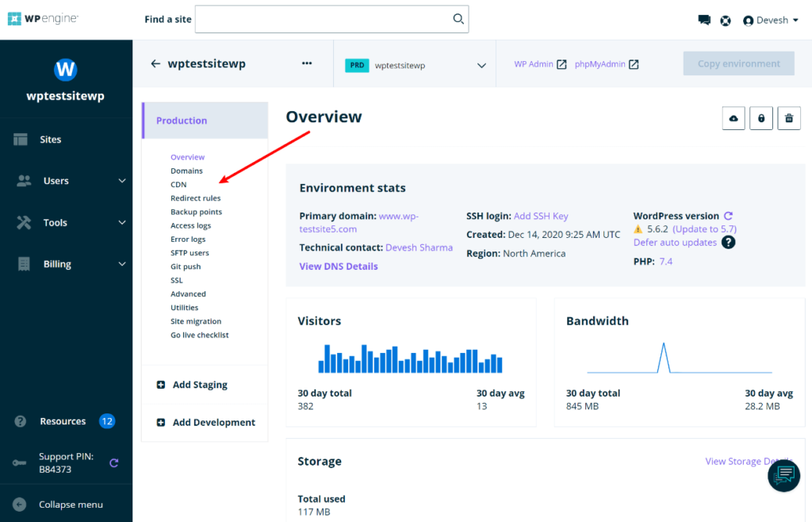Click the WP Engine logo
The height and width of the screenshot is (522, 812).
point(42,17)
